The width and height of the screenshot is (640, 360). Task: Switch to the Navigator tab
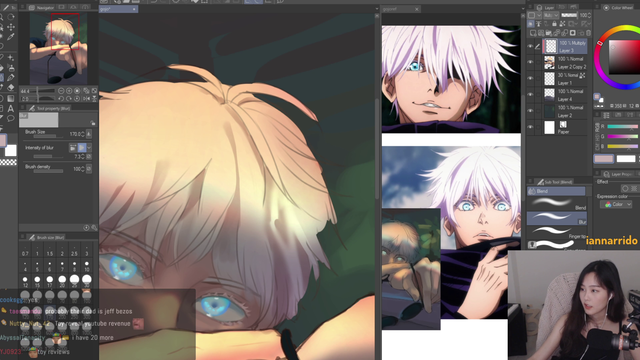coord(40,7)
